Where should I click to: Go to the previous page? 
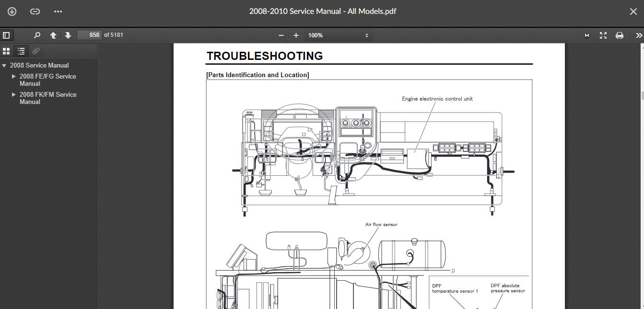click(53, 35)
